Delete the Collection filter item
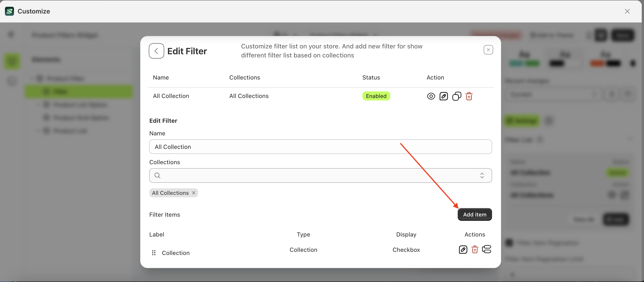Viewport: 644px width, 282px height. (474, 250)
